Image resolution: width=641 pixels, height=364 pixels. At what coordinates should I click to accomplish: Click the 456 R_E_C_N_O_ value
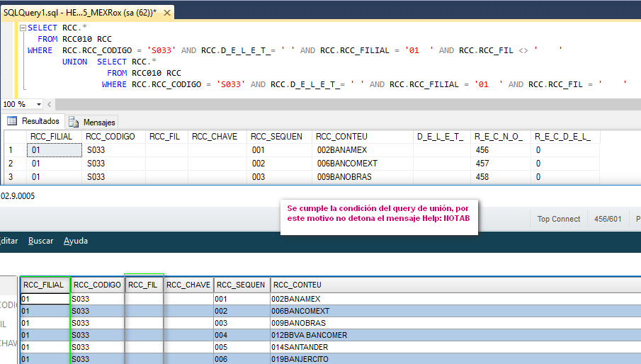[500, 150]
